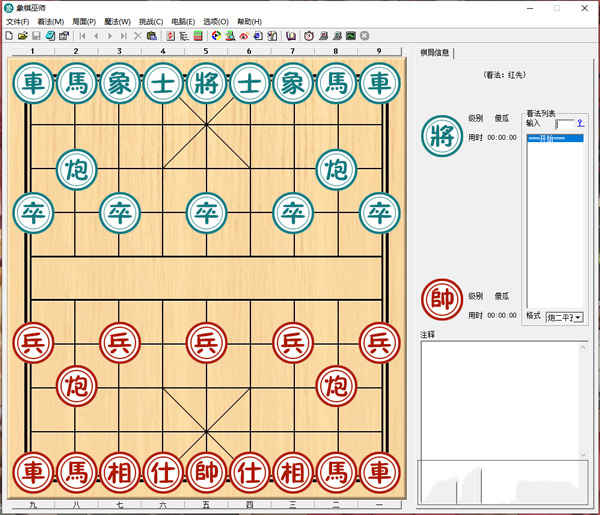Select the 棋局信息 tab
Viewport: 600px width, 515px height.
[x=434, y=52]
